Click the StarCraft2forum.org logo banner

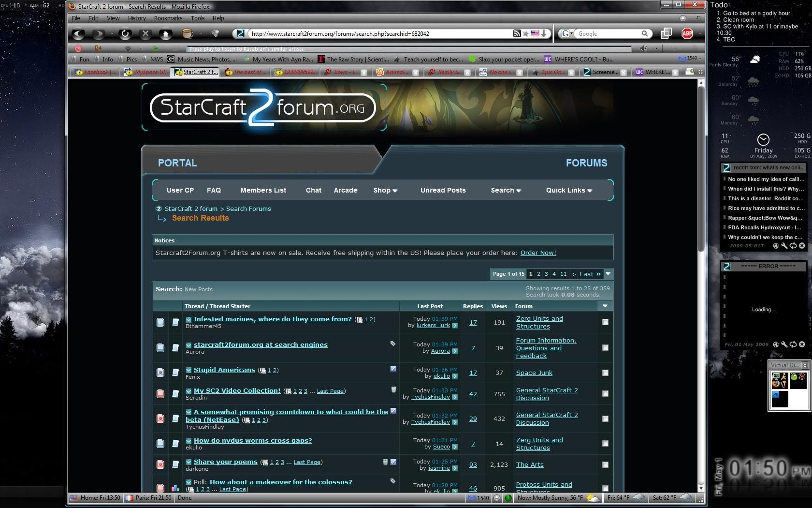click(x=264, y=107)
